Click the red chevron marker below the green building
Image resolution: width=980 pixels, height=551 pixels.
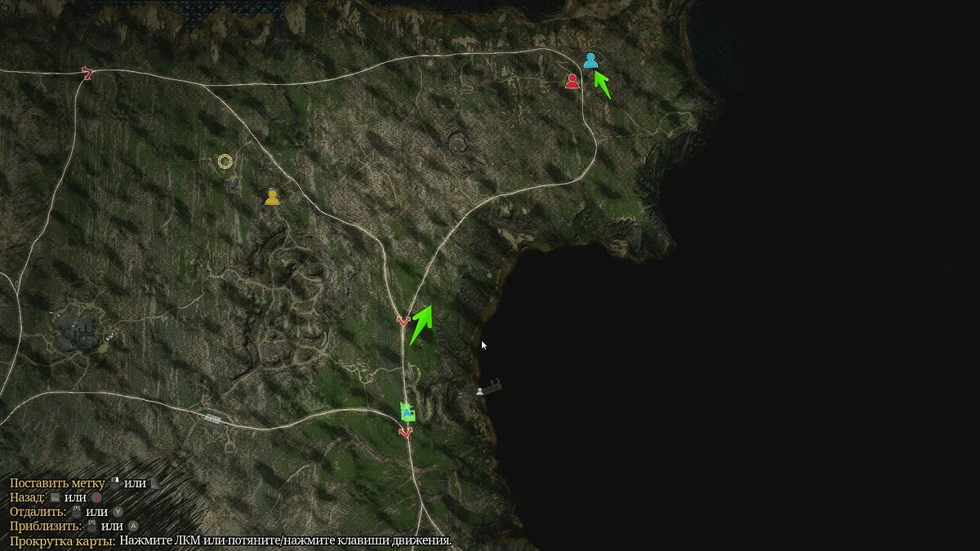pos(406,433)
